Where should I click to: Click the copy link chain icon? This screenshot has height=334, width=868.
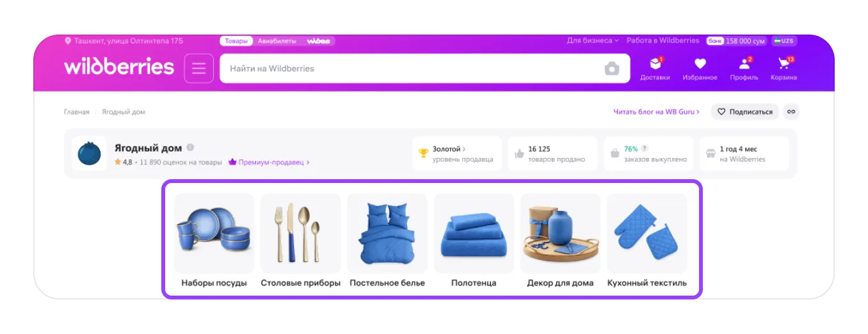tap(791, 112)
